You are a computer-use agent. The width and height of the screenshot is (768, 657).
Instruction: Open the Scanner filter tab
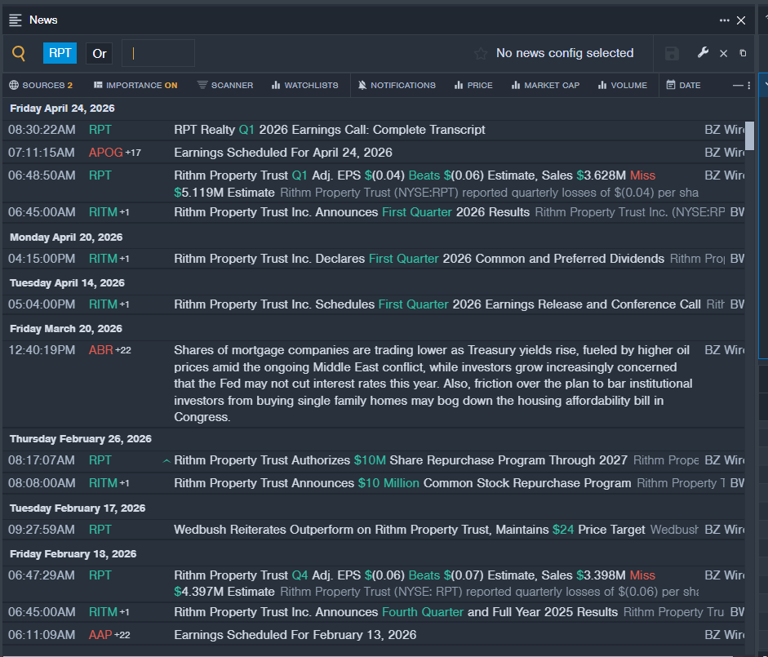click(225, 85)
